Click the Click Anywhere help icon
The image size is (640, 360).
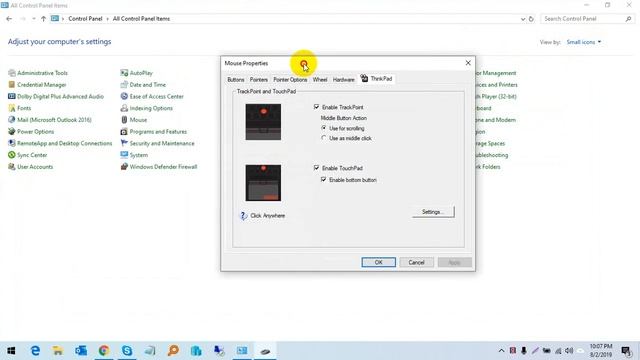243,216
